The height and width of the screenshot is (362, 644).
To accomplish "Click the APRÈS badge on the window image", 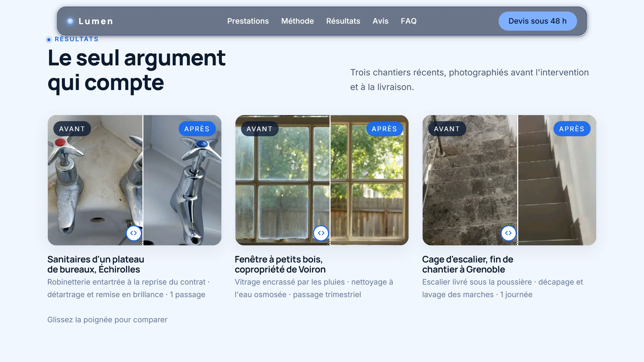I will point(384,129).
